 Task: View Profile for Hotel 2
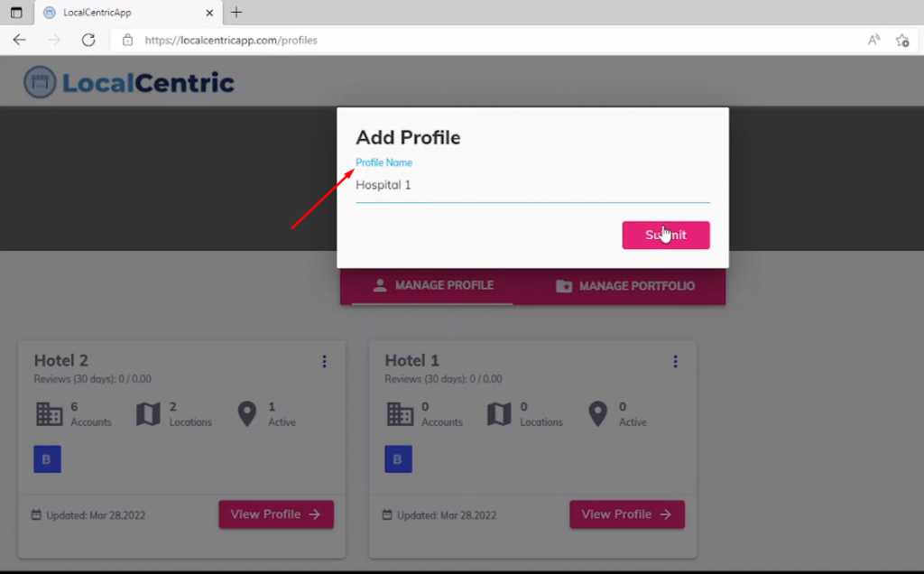(276, 514)
